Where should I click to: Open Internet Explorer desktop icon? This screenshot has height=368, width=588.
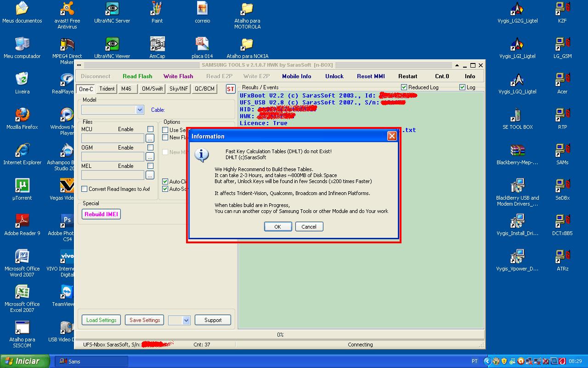point(22,154)
